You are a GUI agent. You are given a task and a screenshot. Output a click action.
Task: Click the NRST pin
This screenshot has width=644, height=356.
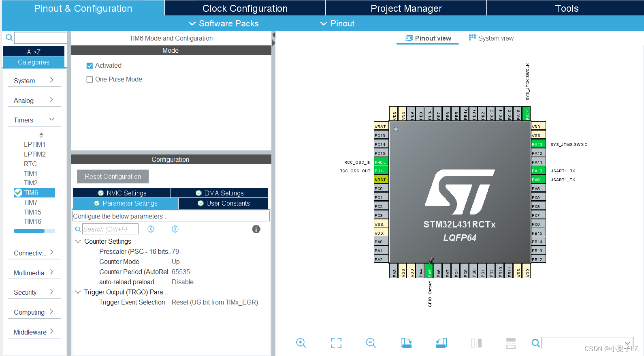click(381, 180)
